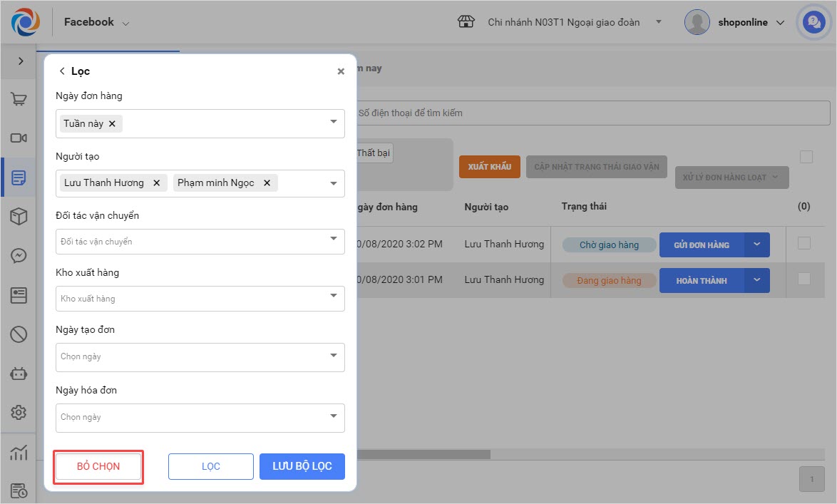Open the Kho xuất hàng dropdown
Viewport: 837px width, 504px height.
200,298
